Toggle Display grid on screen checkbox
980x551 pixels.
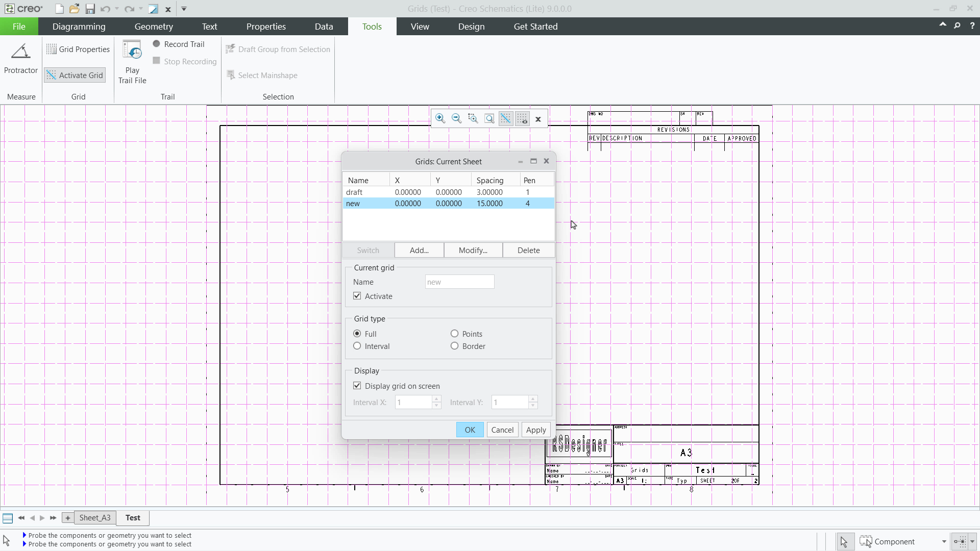357,386
